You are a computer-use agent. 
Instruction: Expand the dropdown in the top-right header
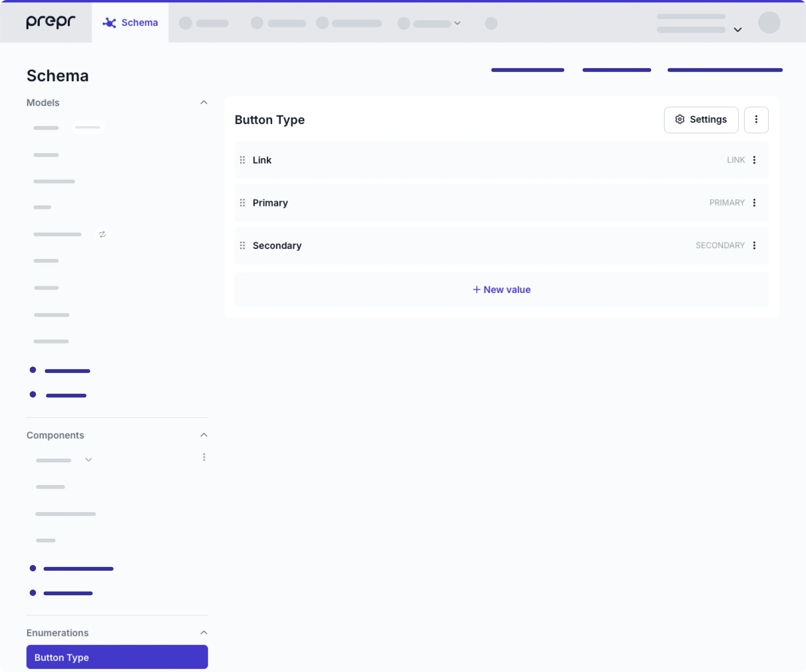click(737, 30)
